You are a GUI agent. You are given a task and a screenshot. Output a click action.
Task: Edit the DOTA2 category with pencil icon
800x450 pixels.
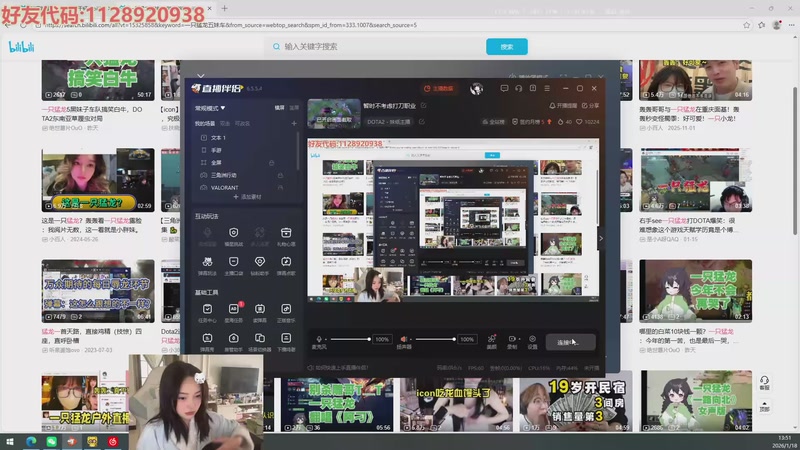(x=421, y=122)
